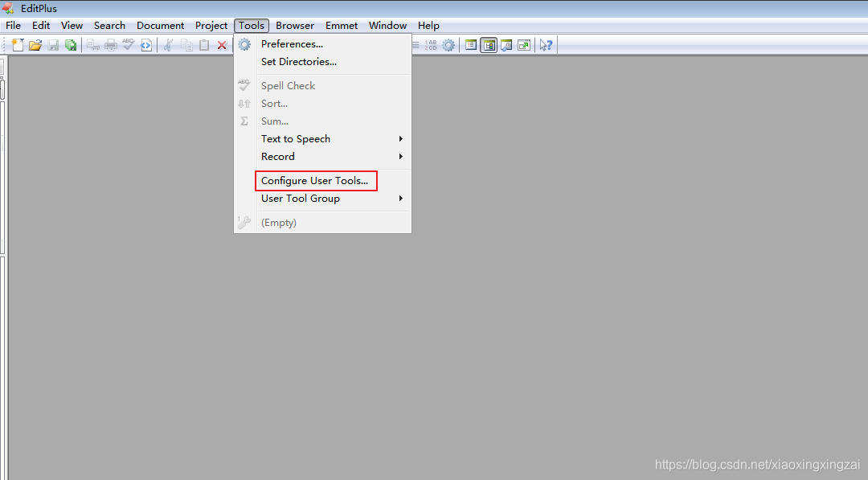
Task: Open the View menu
Action: point(72,26)
